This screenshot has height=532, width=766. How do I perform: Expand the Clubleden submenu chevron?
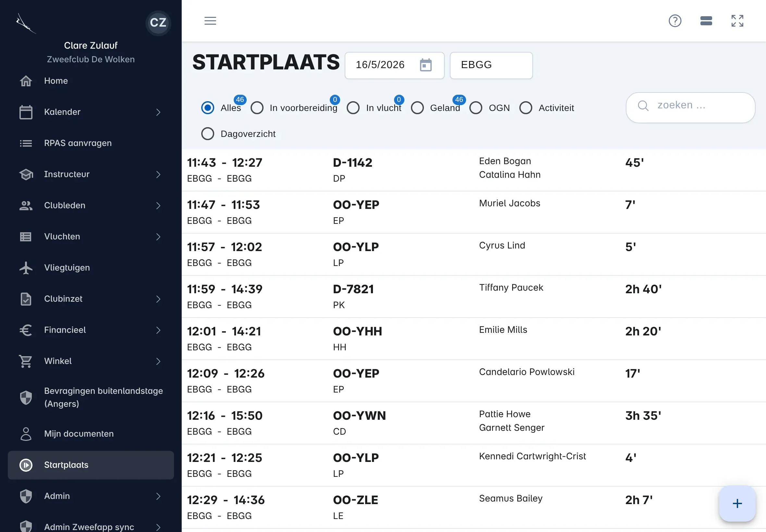click(x=158, y=206)
